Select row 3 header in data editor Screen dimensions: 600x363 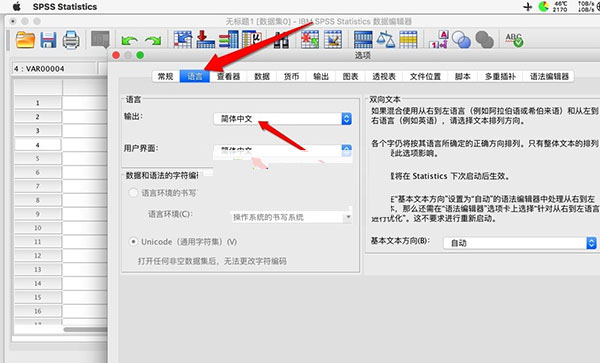[38, 130]
